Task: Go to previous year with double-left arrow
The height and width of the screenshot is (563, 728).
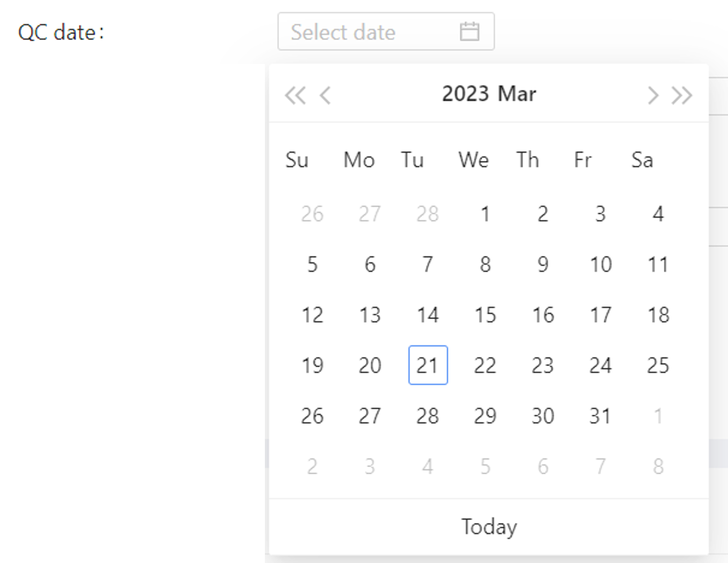Action: [x=295, y=95]
